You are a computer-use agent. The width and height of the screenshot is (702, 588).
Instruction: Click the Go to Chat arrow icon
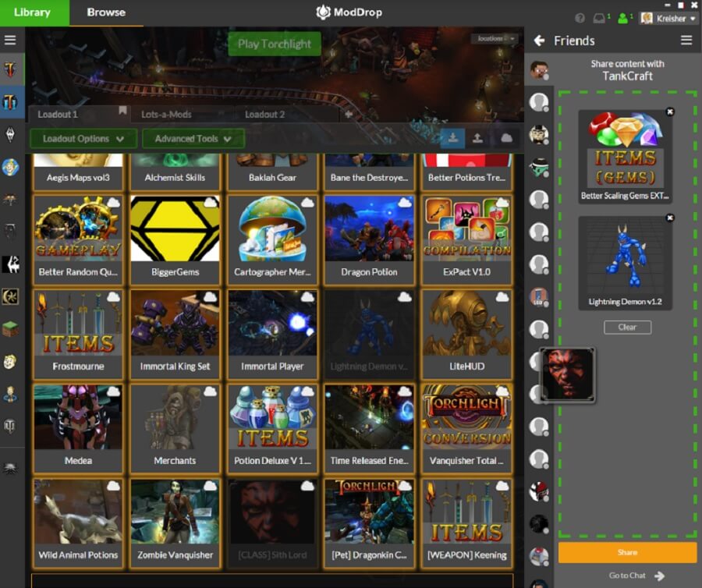(659, 576)
